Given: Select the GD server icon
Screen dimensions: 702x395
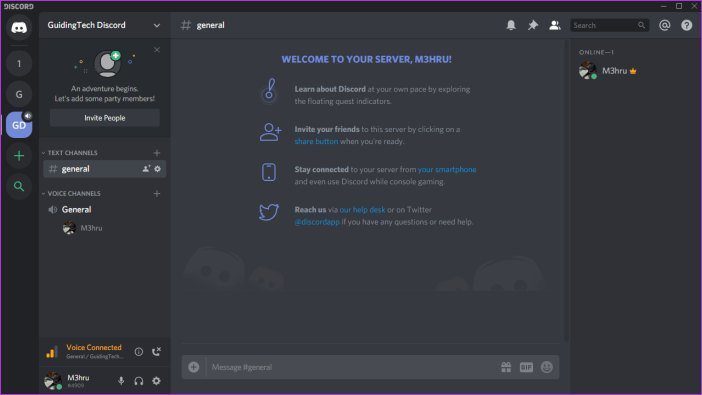Looking at the screenshot, I should click(19, 125).
